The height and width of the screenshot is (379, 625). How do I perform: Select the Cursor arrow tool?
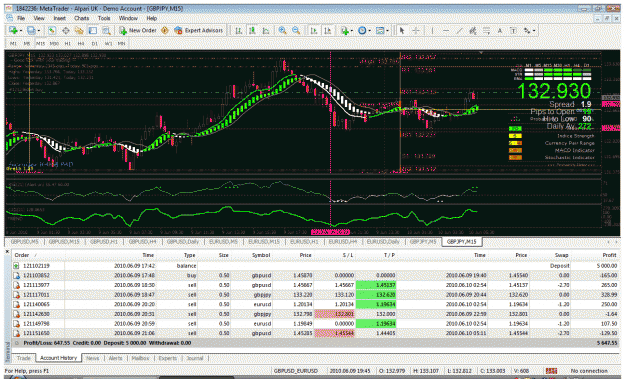pos(402,31)
